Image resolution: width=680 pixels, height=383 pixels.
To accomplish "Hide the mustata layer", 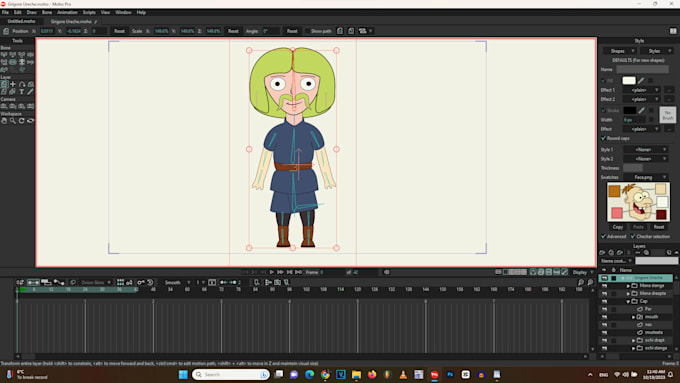I will [604, 333].
